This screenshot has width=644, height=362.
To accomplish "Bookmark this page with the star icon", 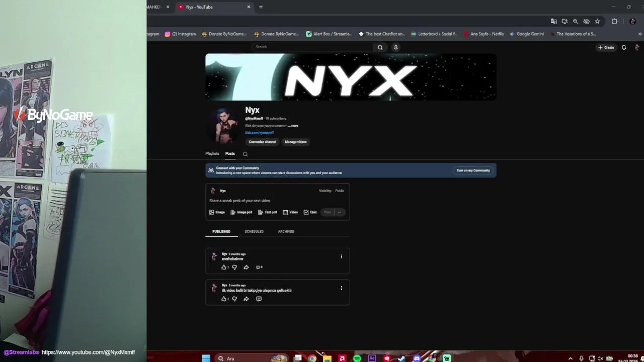I will click(x=597, y=21).
